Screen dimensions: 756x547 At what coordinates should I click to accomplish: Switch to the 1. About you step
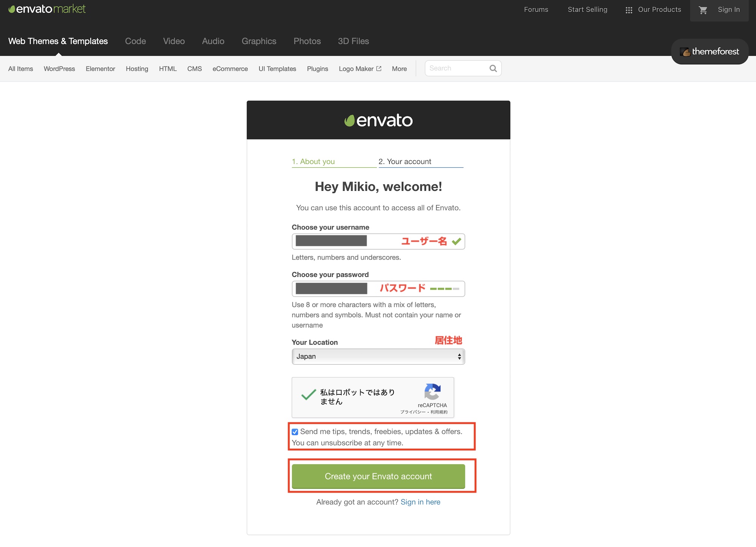click(313, 162)
